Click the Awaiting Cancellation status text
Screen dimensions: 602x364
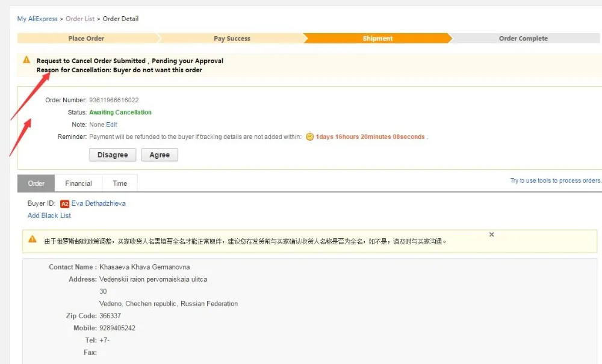(120, 113)
